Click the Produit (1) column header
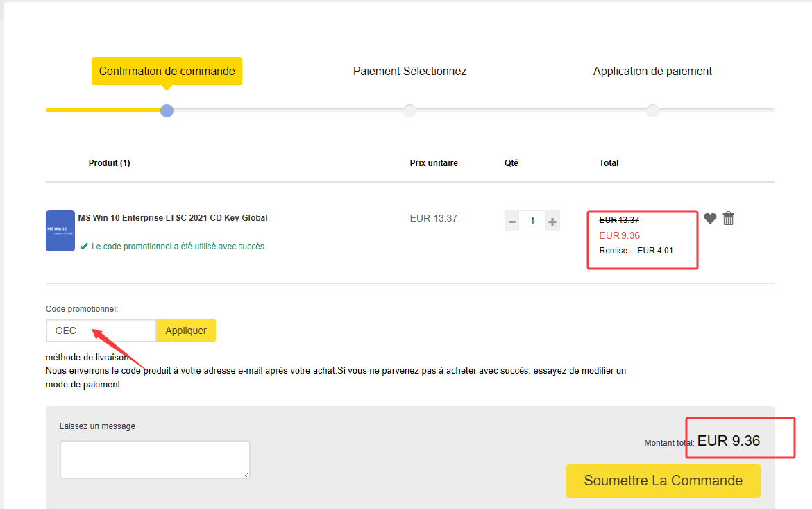Viewport: 812px width, 509px height. [x=109, y=162]
